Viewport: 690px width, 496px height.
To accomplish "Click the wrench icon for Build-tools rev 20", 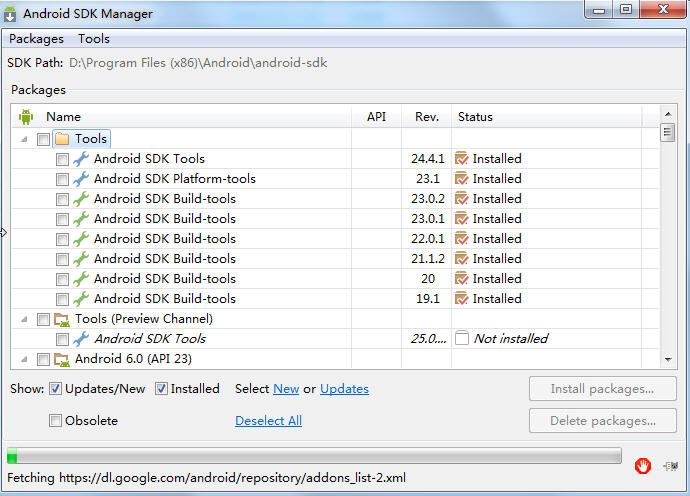I will pyautogui.click(x=81, y=279).
